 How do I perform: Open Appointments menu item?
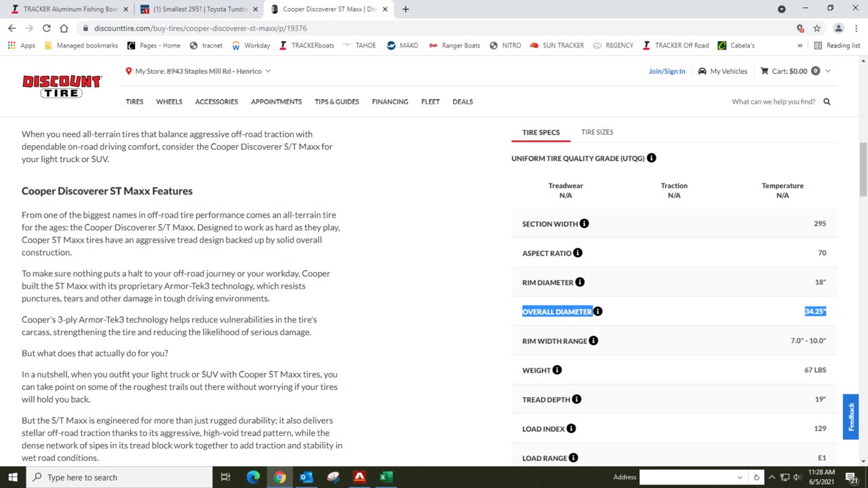tap(277, 102)
